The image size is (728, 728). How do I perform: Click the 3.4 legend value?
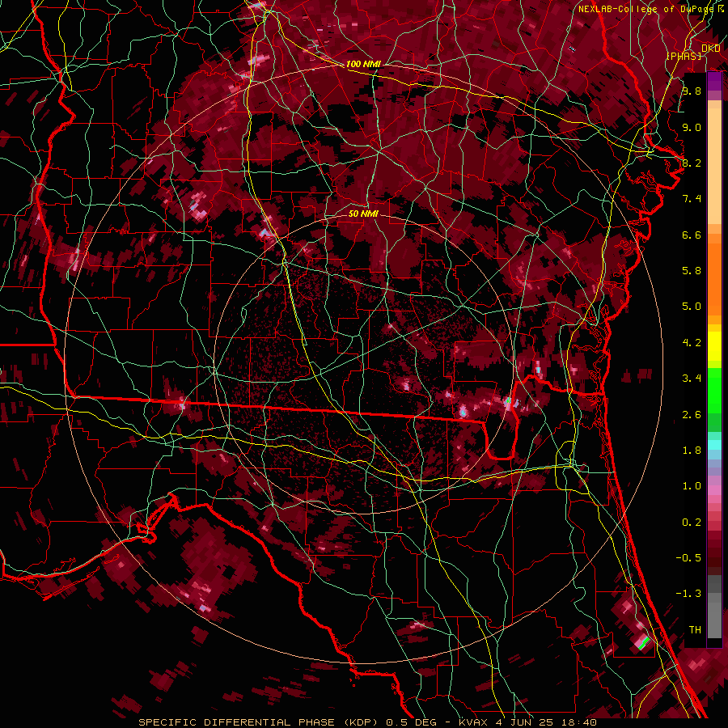click(x=692, y=379)
